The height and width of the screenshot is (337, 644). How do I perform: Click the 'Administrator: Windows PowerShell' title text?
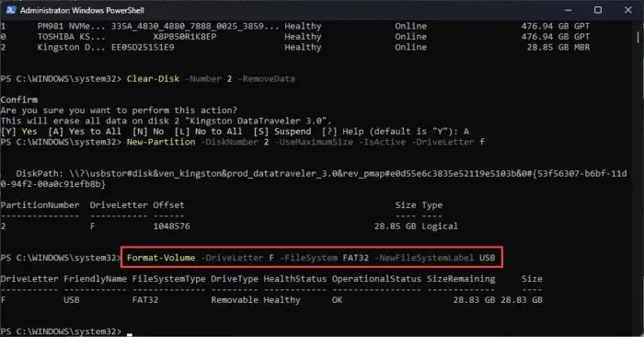tap(82, 10)
